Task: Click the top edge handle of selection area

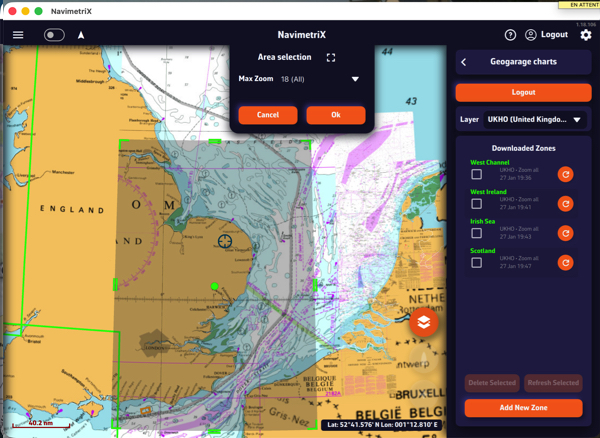Action: pos(215,142)
